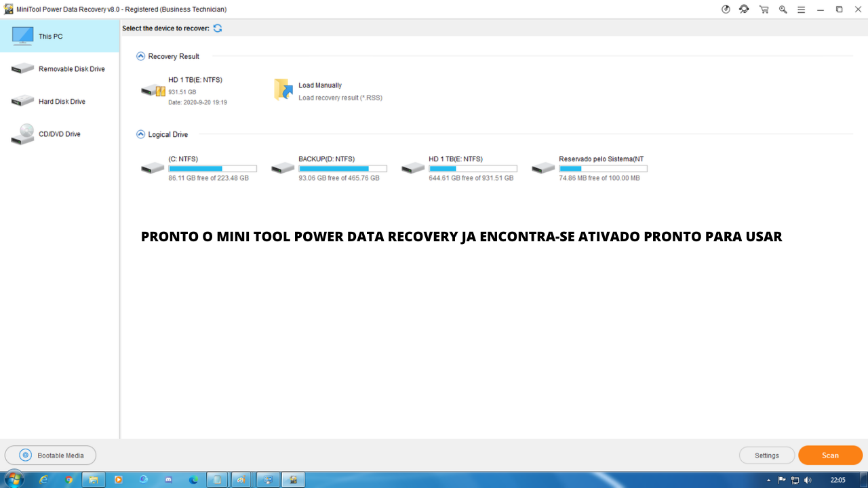Image resolution: width=868 pixels, height=488 pixels.
Task: Collapse the Logical Drive section
Action: [140, 134]
